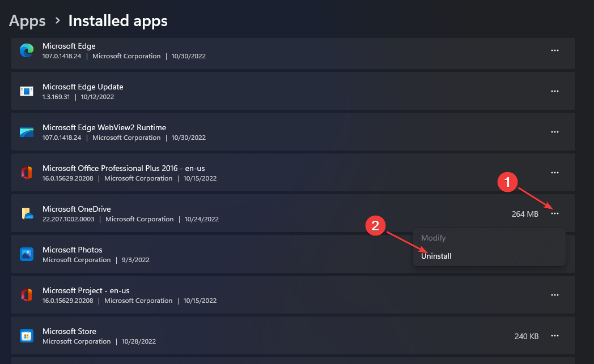Click the Microsoft Store app icon
Viewport: 594px width, 364px height.
(27, 336)
